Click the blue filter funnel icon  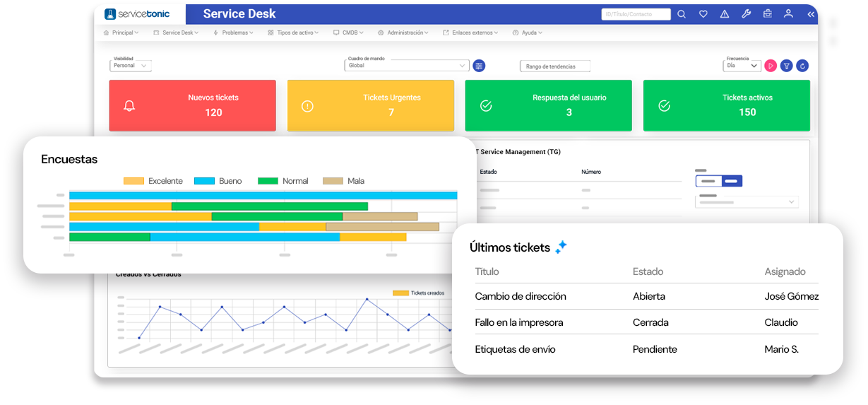tap(786, 66)
